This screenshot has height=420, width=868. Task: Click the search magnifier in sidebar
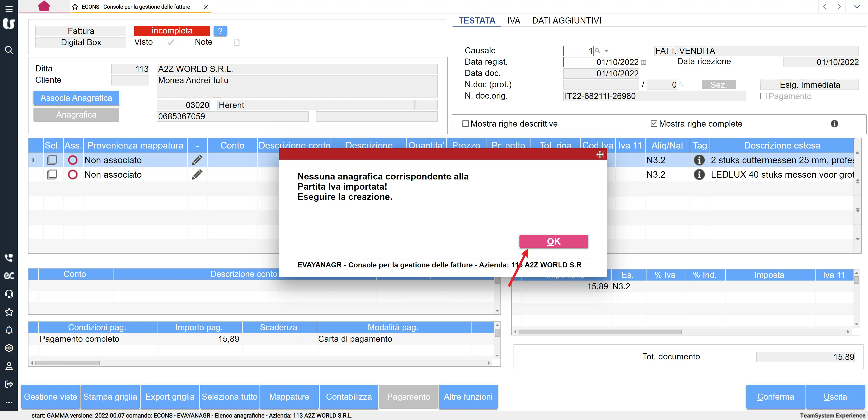tap(9, 50)
